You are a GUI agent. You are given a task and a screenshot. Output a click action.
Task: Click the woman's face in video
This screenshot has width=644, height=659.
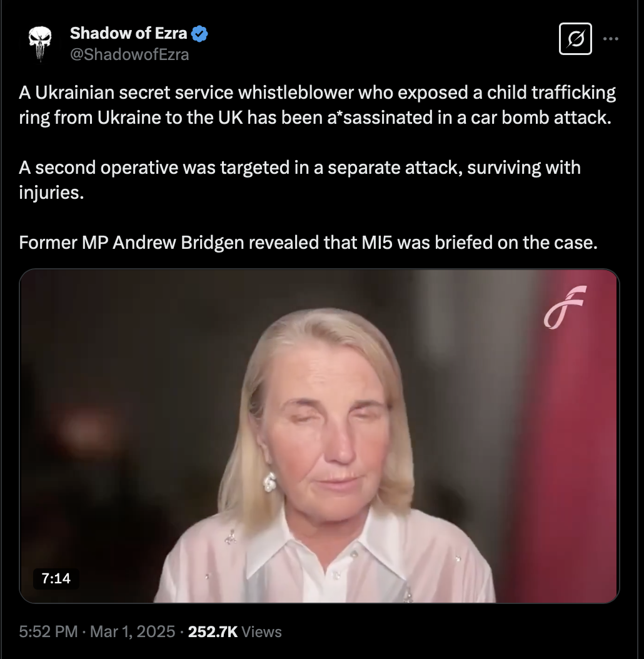coord(331,425)
